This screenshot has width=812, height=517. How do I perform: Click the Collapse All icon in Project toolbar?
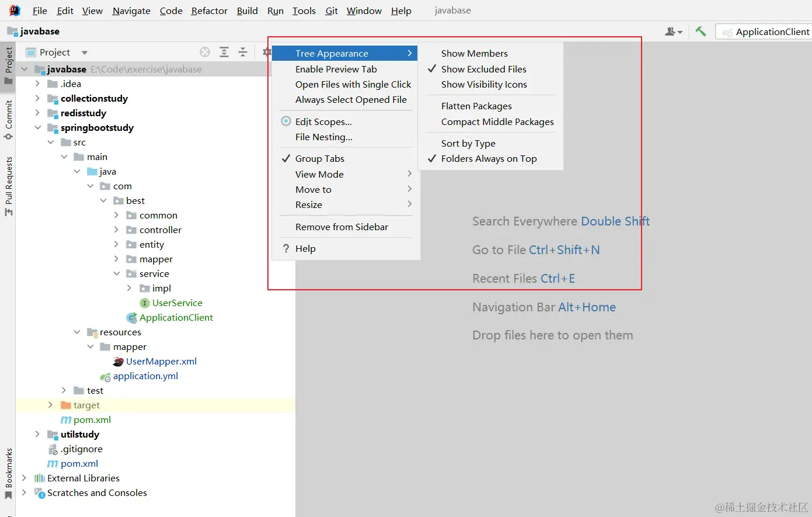click(x=243, y=52)
